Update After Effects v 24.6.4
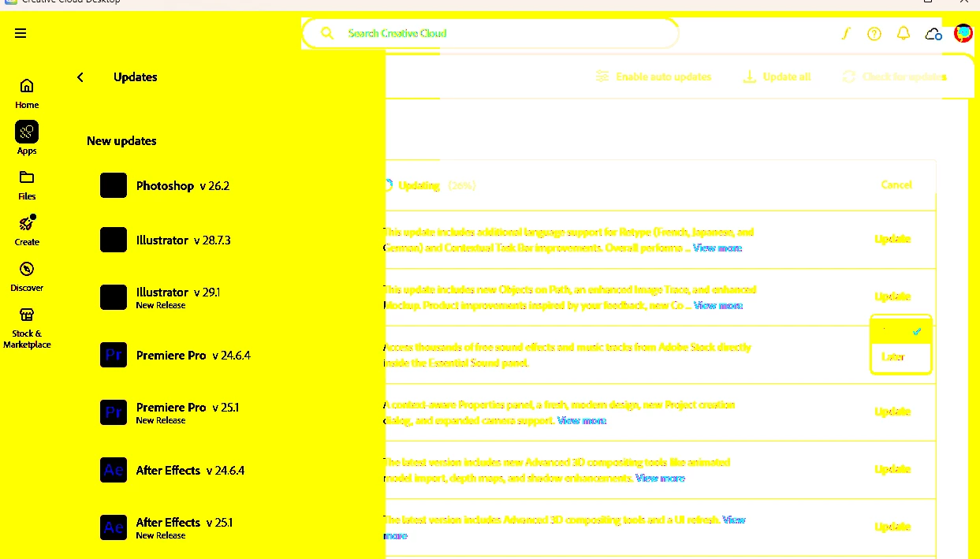 click(892, 469)
